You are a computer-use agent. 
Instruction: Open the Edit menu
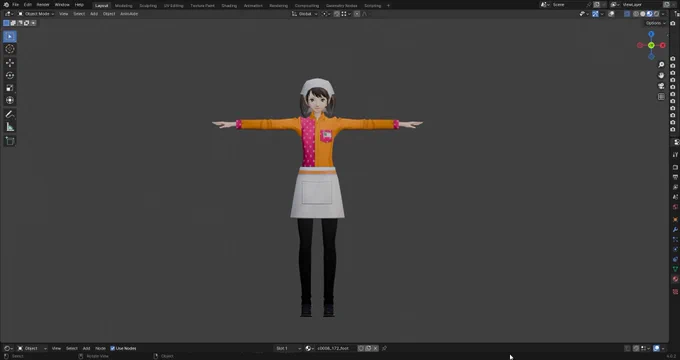pos(28,5)
